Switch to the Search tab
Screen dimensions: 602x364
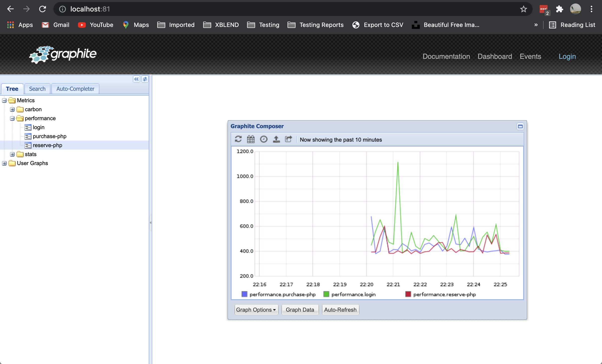coord(37,89)
